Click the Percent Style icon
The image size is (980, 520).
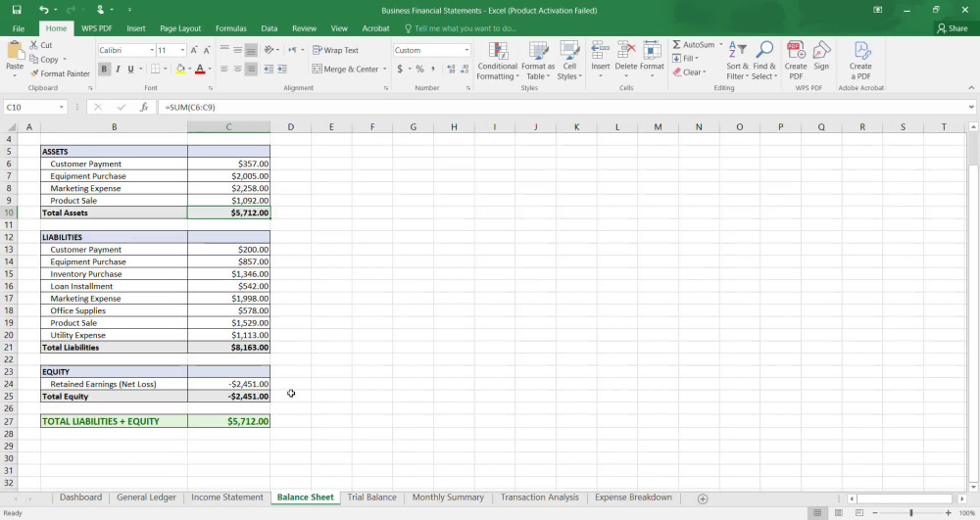(x=419, y=69)
